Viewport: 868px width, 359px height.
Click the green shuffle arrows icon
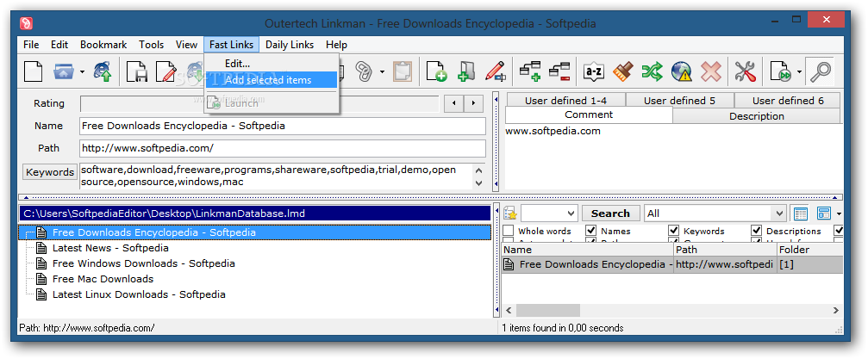(x=653, y=71)
